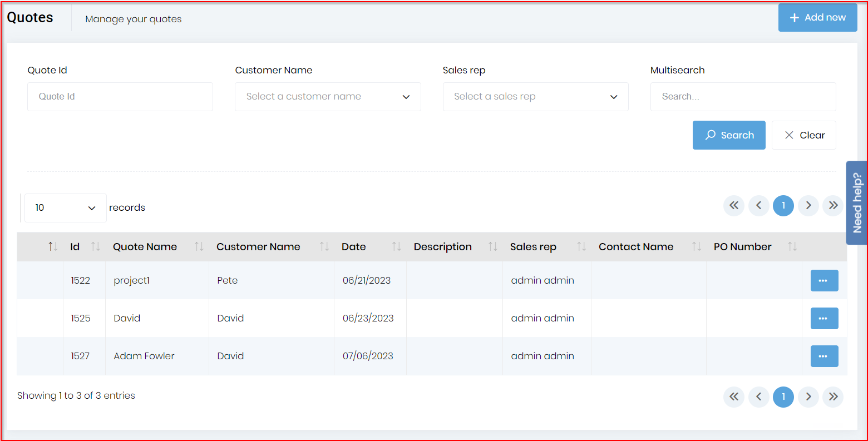Screen dimensions: 868x441
Task: Click the date 06/23/2023
Action: (368, 318)
